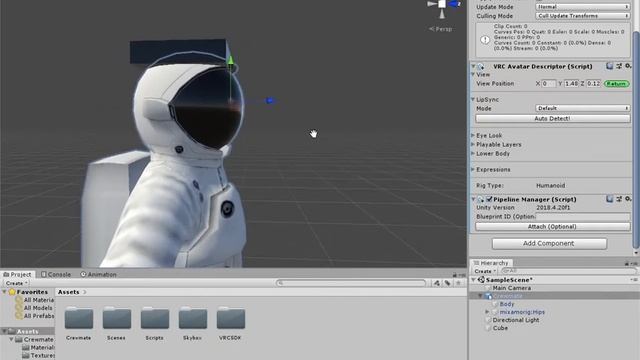
Task: Open LipSync Mode Default dropdown
Action: [x=582, y=108]
